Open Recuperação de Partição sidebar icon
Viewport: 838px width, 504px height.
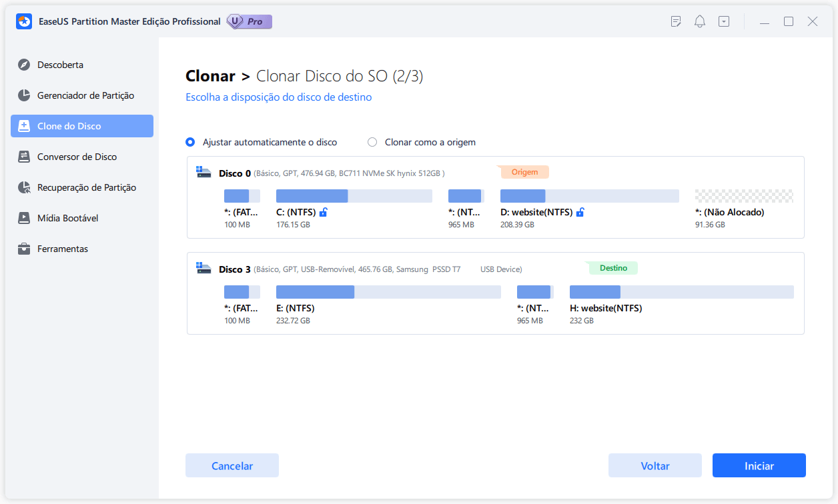tap(24, 187)
